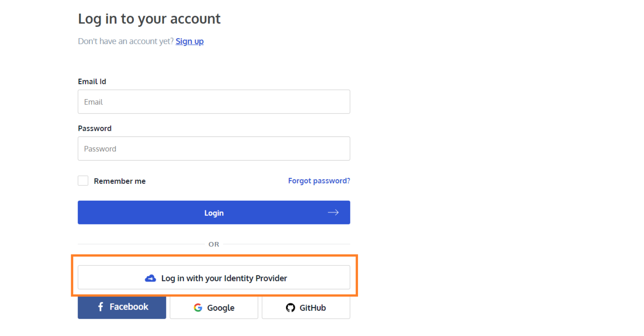This screenshot has width=644, height=336.
Task: Click the Log in to your account heading
Action: pos(149,18)
